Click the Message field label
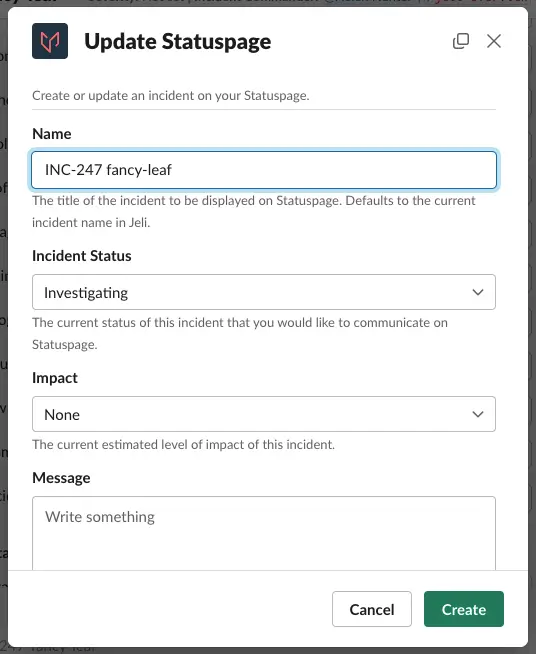This screenshot has height=654, width=536. (x=61, y=478)
